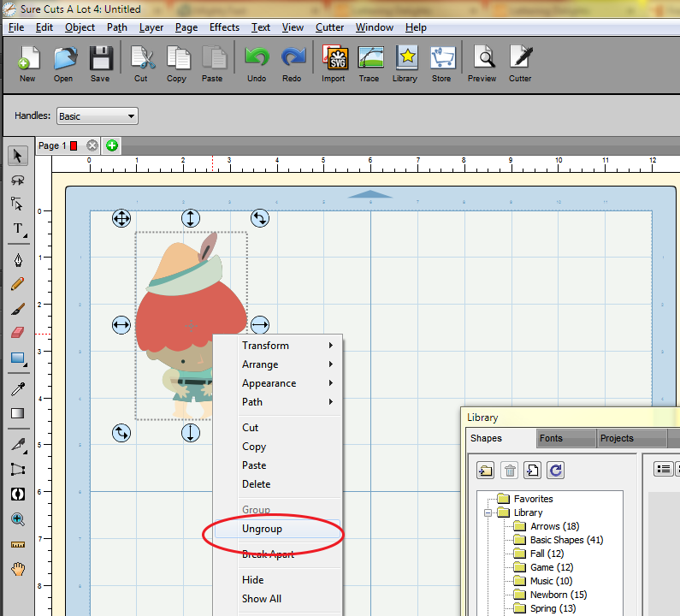Viewport: 680px width, 616px height.
Task: Open the Store from the toolbar
Action: [x=441, y=64]
